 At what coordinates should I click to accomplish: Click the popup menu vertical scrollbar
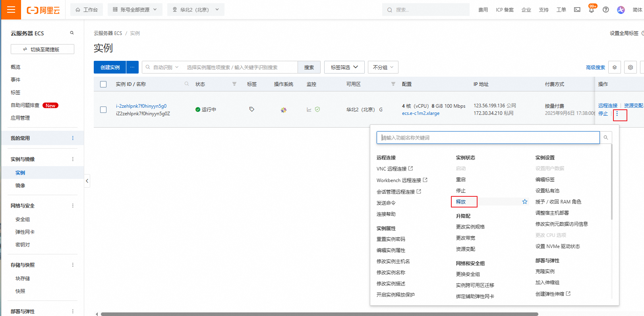[612, 182]
